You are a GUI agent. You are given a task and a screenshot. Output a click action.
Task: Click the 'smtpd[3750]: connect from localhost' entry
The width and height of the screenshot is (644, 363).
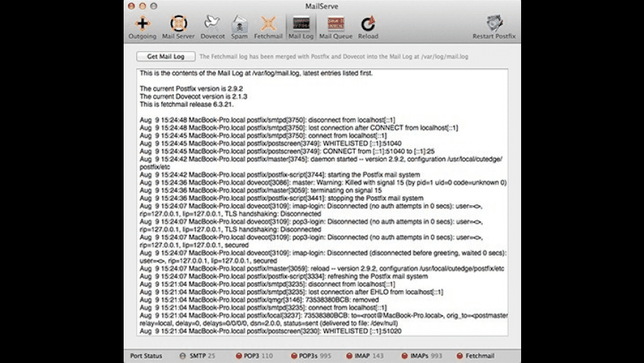coord(264,136)
